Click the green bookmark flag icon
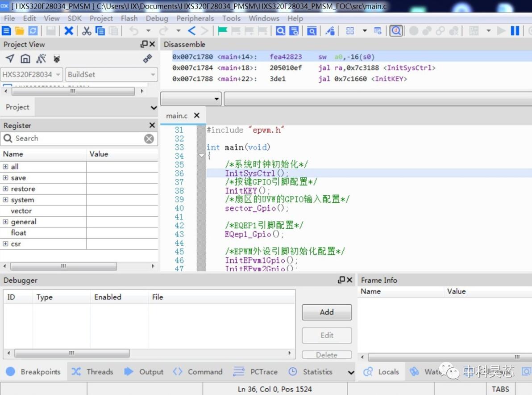532x395 pixels. (222, 31)
